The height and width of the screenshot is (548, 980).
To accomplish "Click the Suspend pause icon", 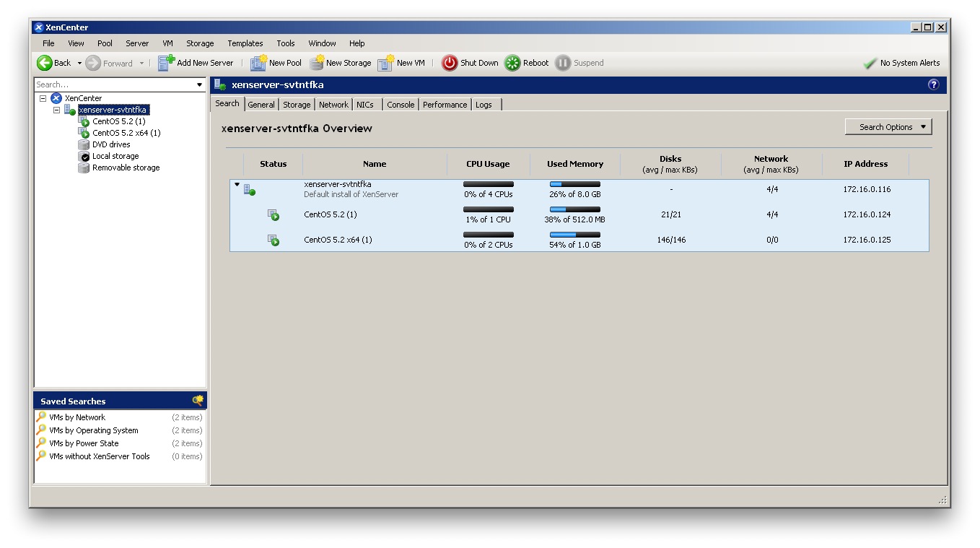I will point(563,63).
